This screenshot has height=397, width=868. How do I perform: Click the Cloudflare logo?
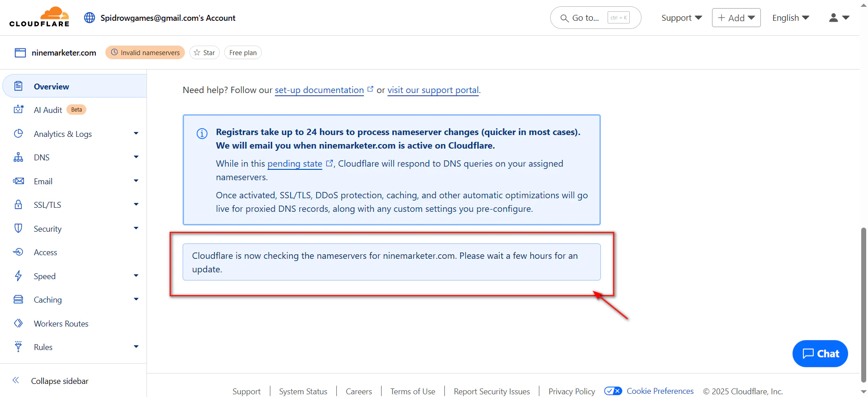click(39, 17)
